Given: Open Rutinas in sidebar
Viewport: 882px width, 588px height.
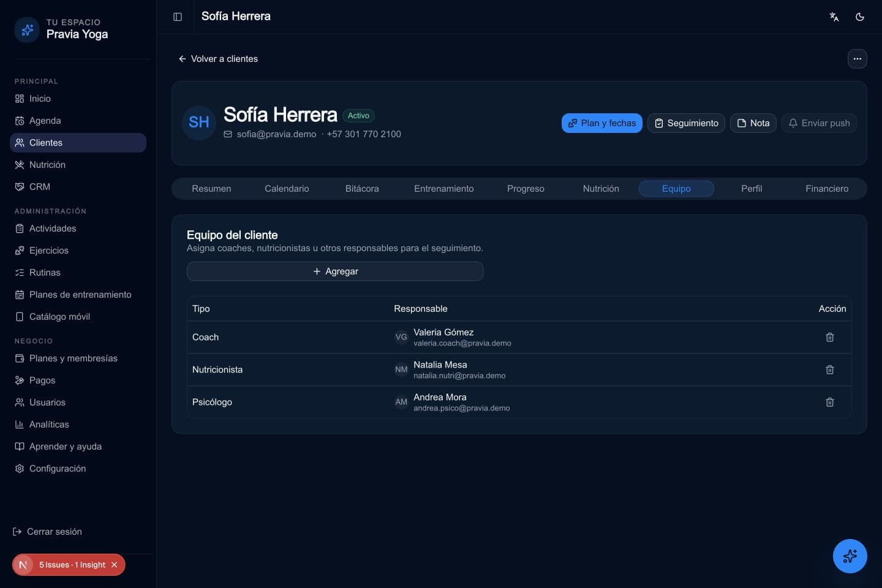Looking at the screenshot, I should 78,273.
